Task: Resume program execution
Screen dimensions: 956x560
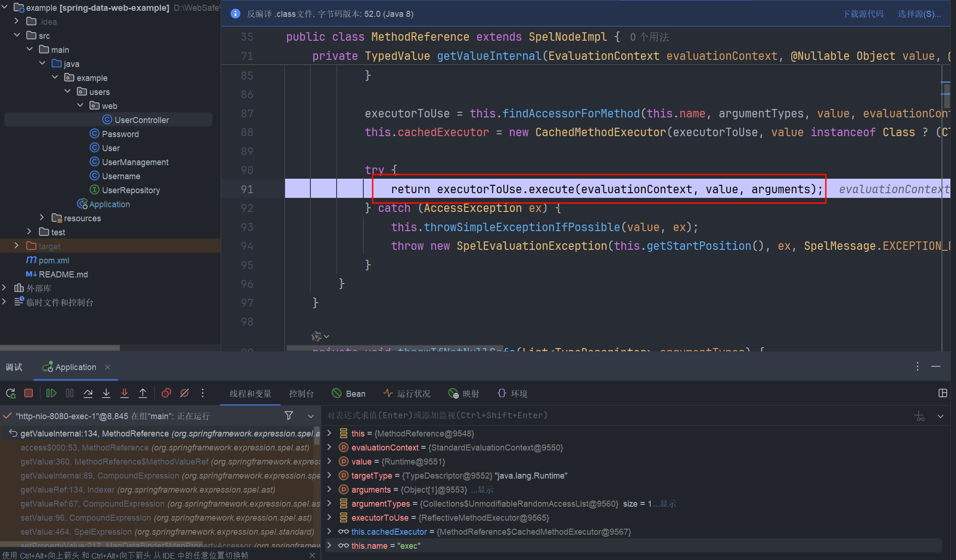Action: coord(51,393)
